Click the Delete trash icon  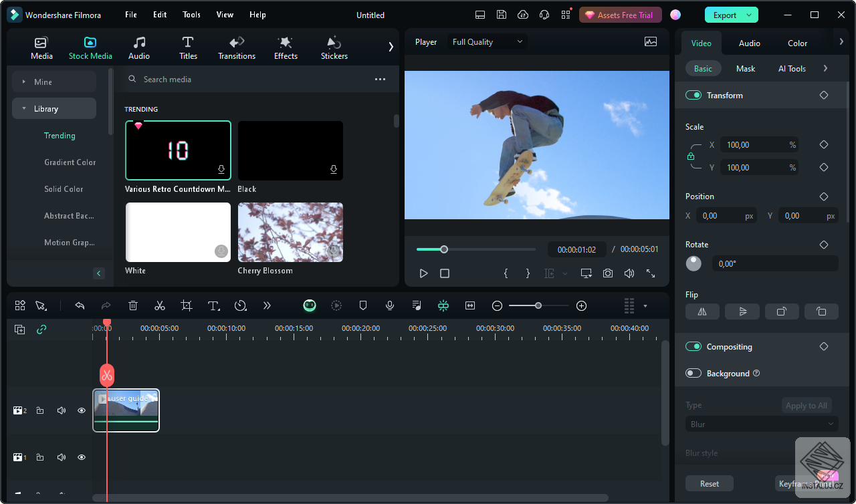point(133,305)
